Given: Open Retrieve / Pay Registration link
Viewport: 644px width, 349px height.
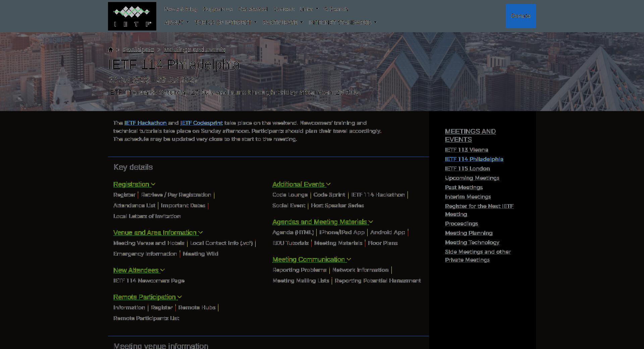Looking at the screenshot, I should [x=176, y=195].
